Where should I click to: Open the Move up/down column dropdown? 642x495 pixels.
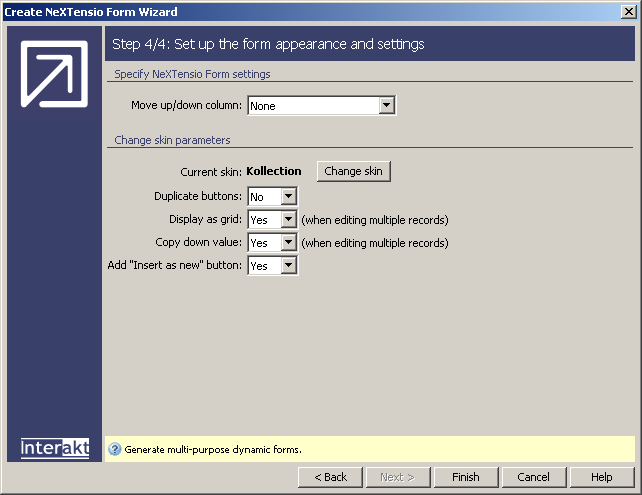coord(387,106)
